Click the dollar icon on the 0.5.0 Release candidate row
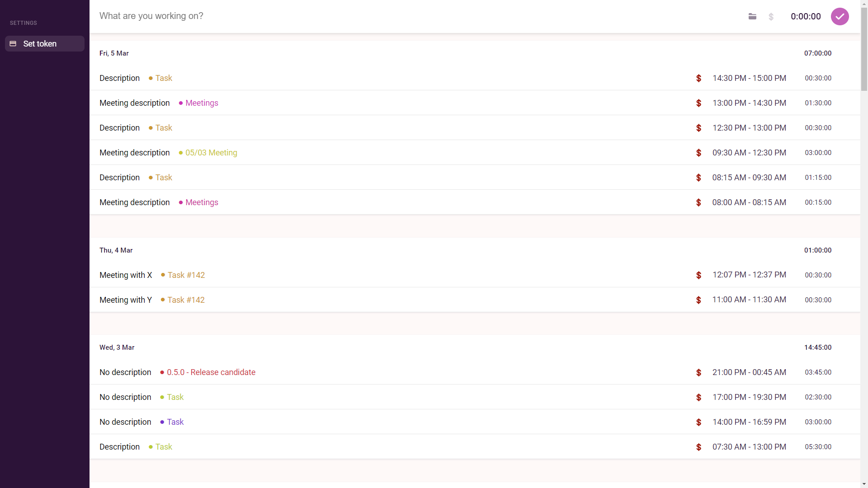This screenshot has height=488, width=868. [698, 372]
